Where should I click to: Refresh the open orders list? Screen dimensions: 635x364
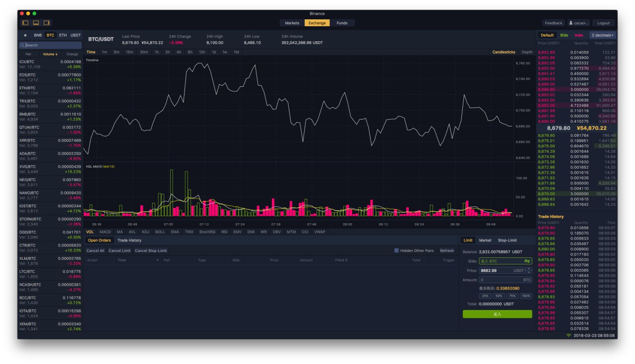(x=447, y=250)
